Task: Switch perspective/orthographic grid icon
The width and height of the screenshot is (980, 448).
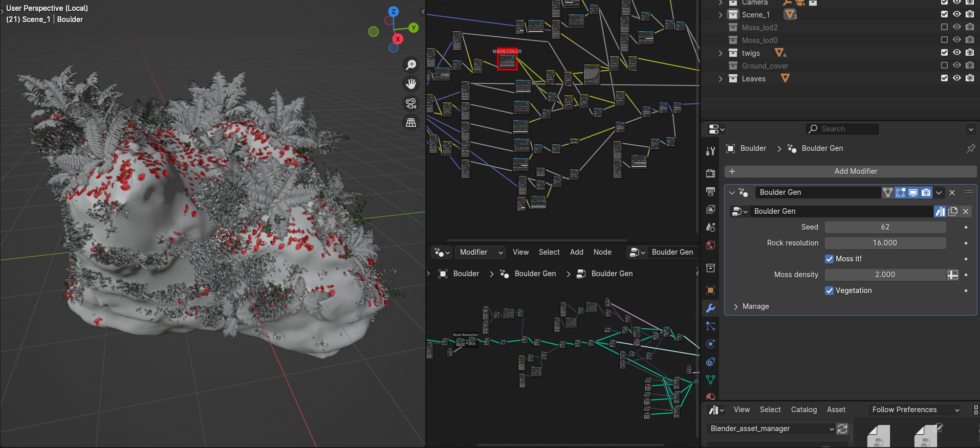Action: [x=411, y=123]
